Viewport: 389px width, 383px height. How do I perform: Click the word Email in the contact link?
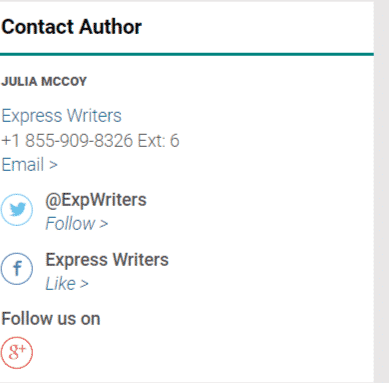tap(23, 165)
